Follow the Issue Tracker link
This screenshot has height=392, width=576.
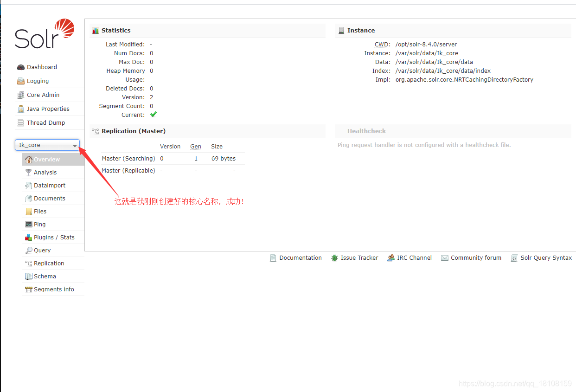(359, 258)
